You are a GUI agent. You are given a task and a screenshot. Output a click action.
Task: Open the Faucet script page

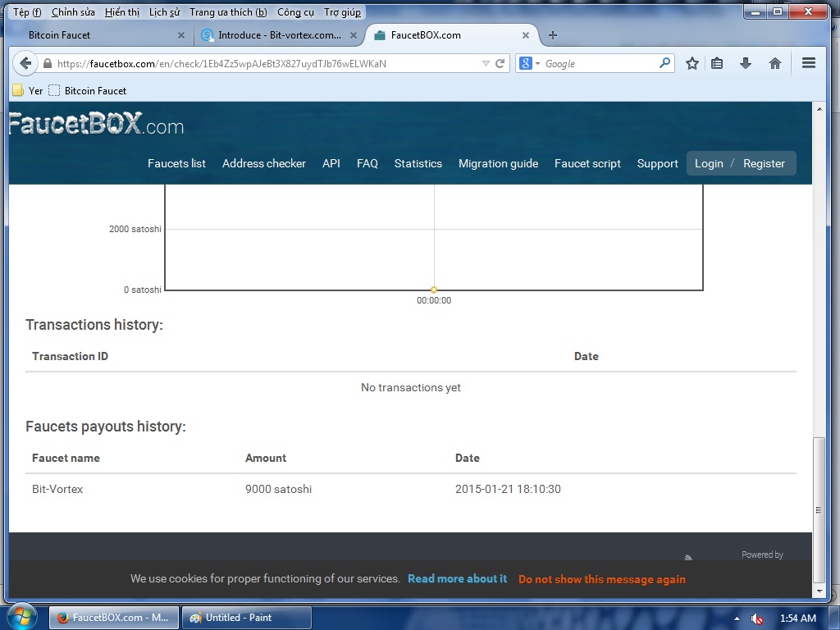click(587, 163)
